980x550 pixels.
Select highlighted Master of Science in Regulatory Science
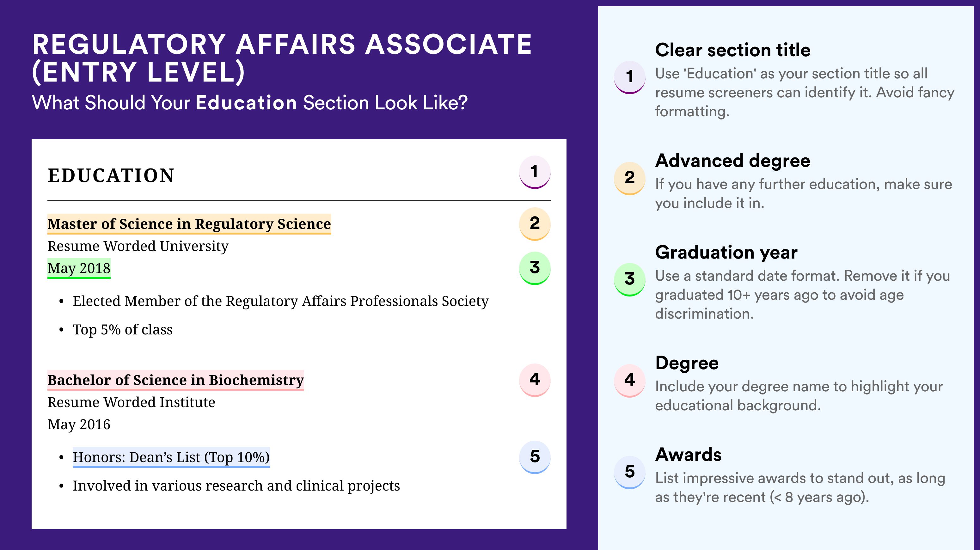click(x=189, y=224)
